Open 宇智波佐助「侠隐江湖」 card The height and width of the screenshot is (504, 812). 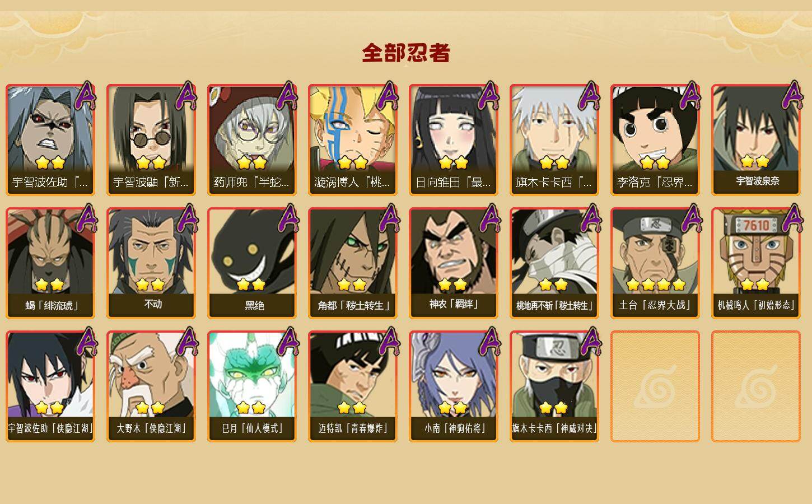tap(50, 386)
